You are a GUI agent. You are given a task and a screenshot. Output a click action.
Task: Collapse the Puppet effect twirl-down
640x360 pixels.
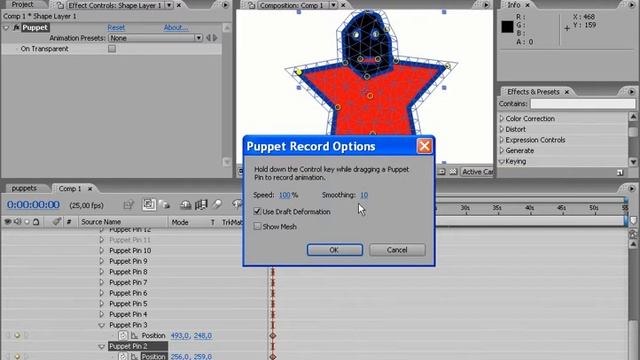coord(6,28)
